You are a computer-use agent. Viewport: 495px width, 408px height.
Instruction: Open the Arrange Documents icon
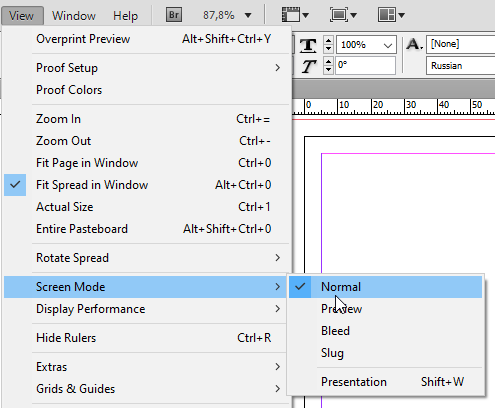[391, 15]
